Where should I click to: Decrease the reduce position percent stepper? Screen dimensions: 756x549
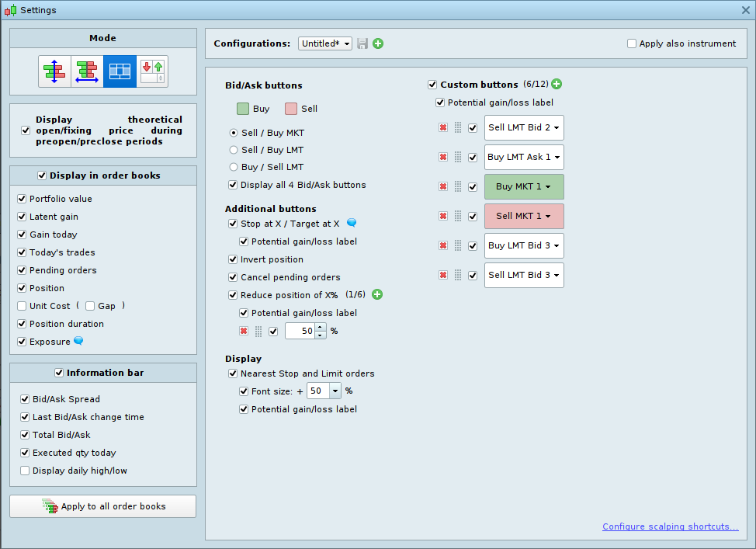coord(320,335)
